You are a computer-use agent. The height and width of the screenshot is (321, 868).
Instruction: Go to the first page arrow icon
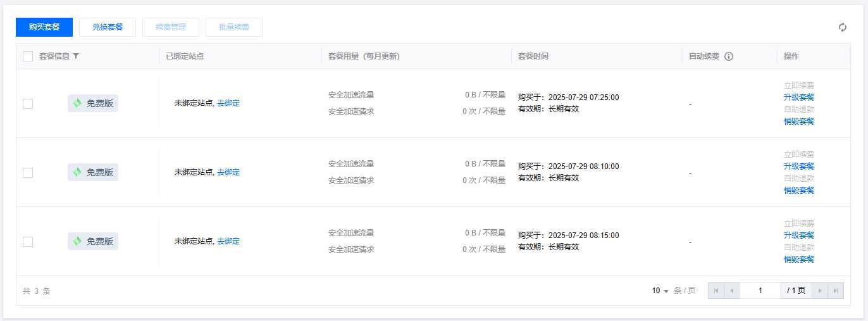716,291
